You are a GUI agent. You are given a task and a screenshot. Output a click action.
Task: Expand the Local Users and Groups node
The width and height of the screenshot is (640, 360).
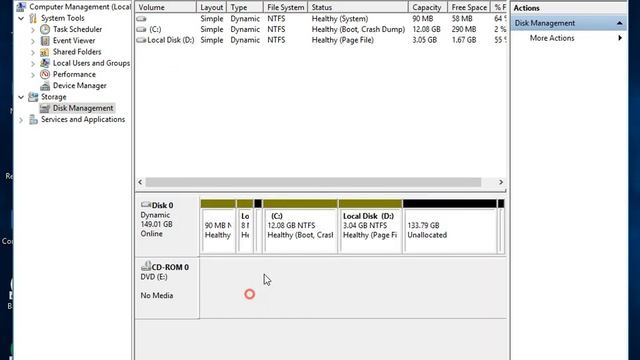33,63
